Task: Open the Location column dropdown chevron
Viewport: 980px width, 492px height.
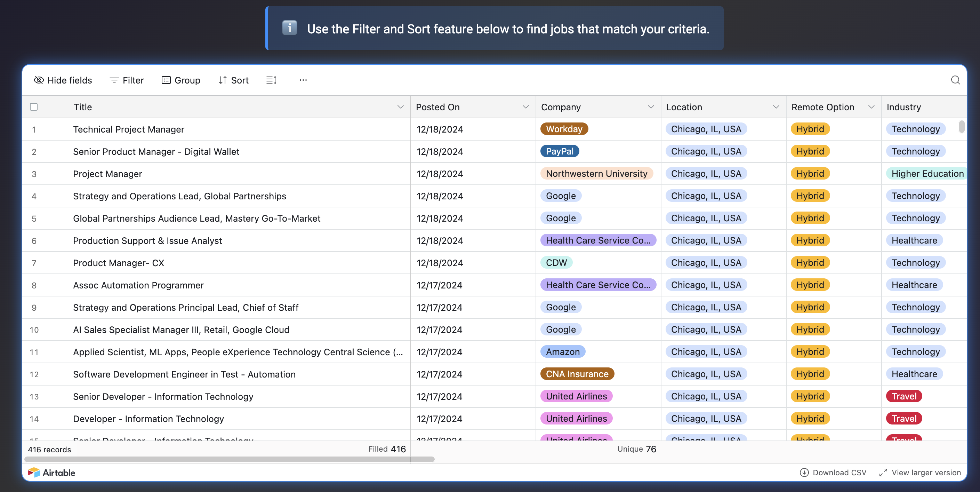Action: [776, 107]
